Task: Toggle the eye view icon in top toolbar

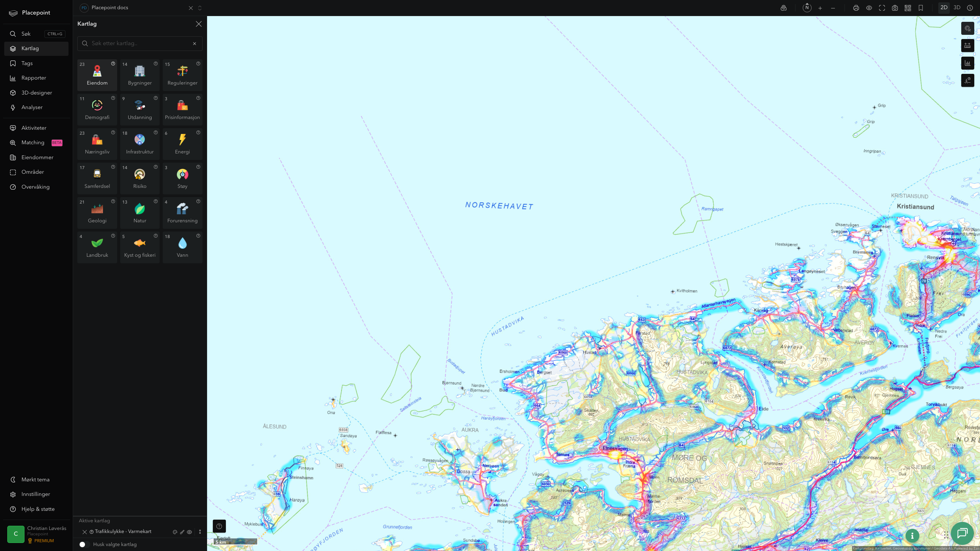Action: pyautogui.click(x=869, y=8)
